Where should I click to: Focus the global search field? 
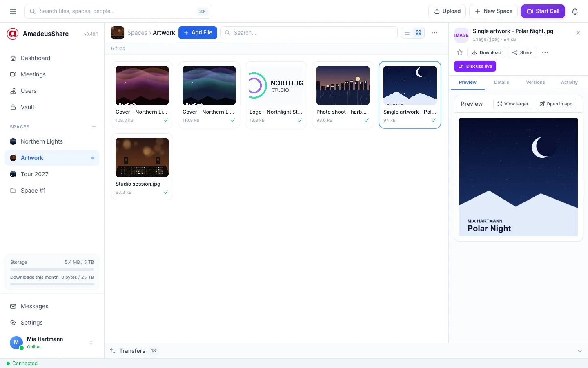click(118, 11)
